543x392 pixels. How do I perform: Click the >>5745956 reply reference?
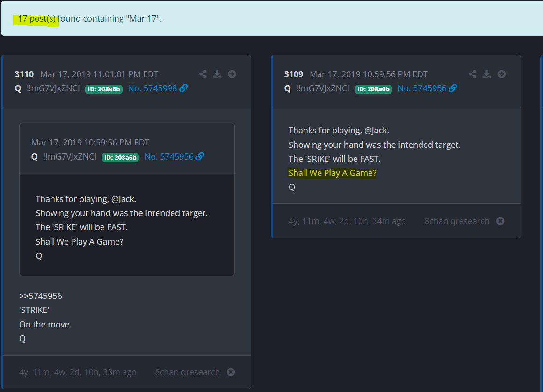(x=41, y=296)
